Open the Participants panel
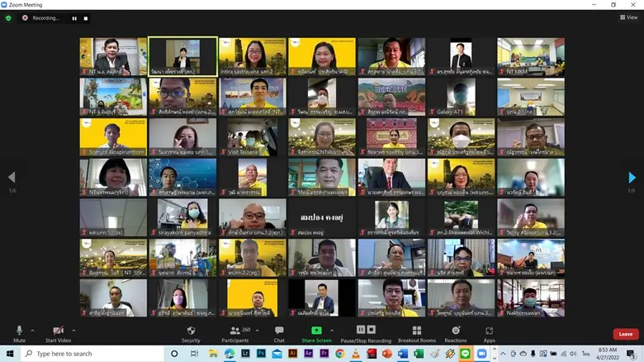The height and width of the screenshot is (362, 644). pos(234,332)
